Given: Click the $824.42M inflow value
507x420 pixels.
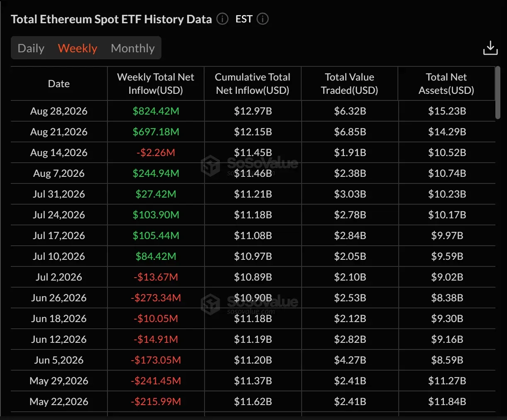Looking at the screenshot, I should pos(156,111).
